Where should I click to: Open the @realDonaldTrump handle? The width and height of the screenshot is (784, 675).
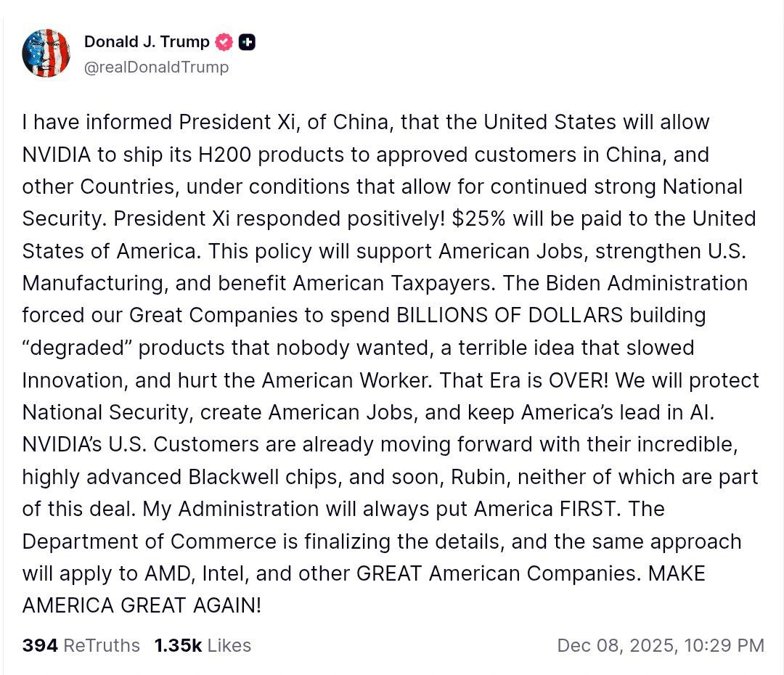(156, 67)
